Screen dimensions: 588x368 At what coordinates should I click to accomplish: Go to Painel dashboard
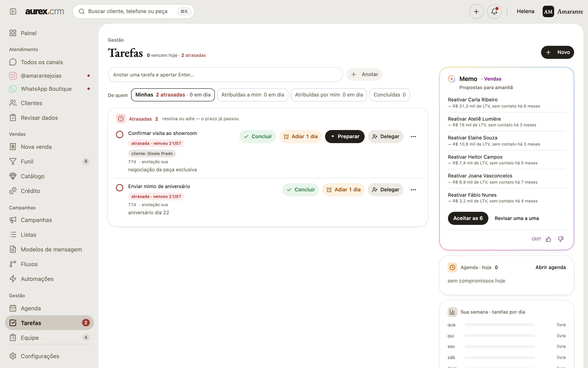(x=49, y=33)
